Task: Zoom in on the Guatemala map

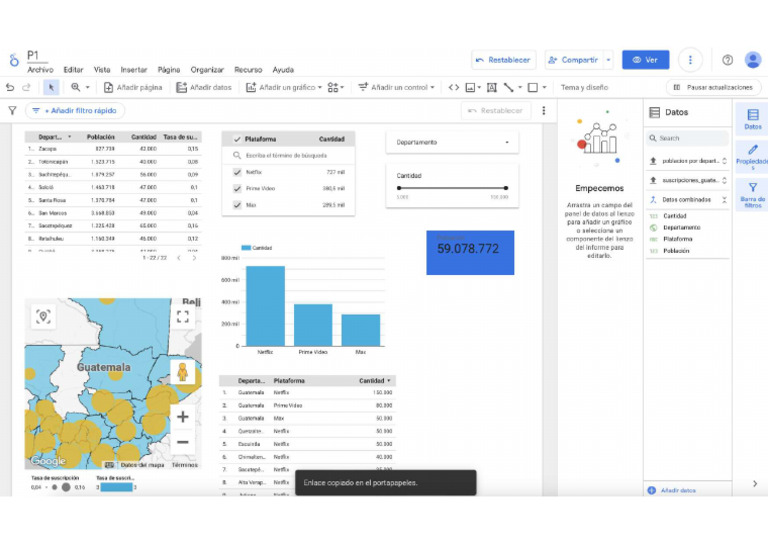Action: (x=183, y=417)
